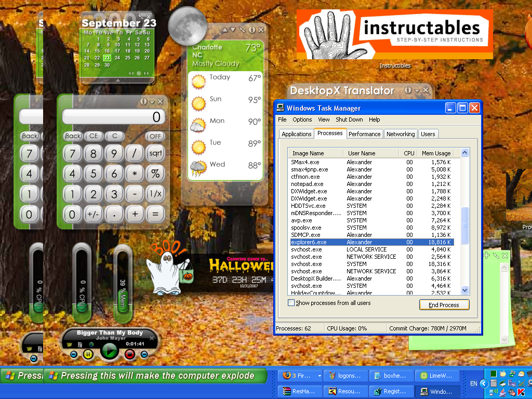Enable Show processes from all users
This screenshot has width=532, height=399.
click(291, 303)
